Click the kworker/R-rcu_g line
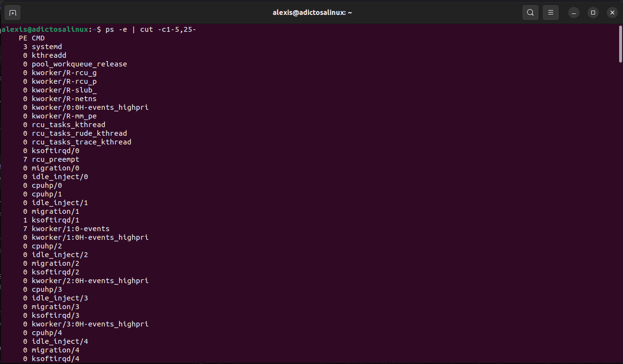 [x=60, y=73]
